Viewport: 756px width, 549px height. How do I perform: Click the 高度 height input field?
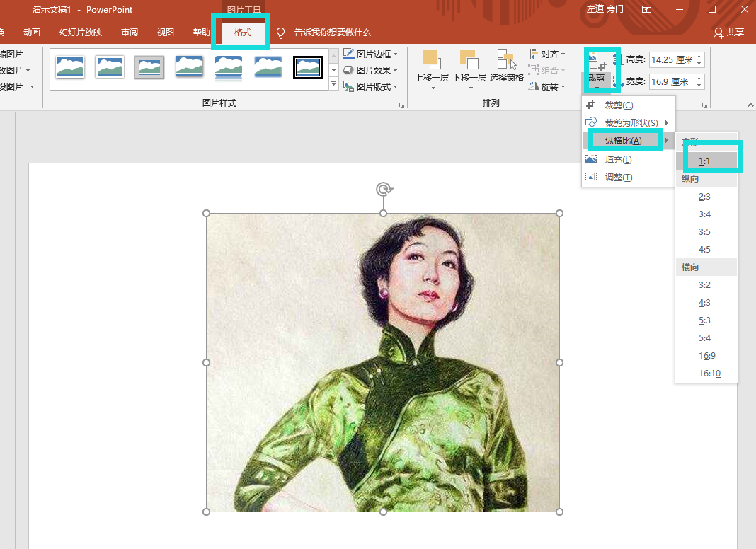[671, 60]
